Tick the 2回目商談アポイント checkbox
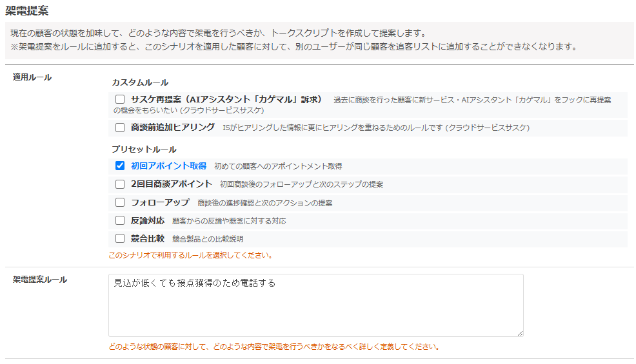 (x=120, y=184)
